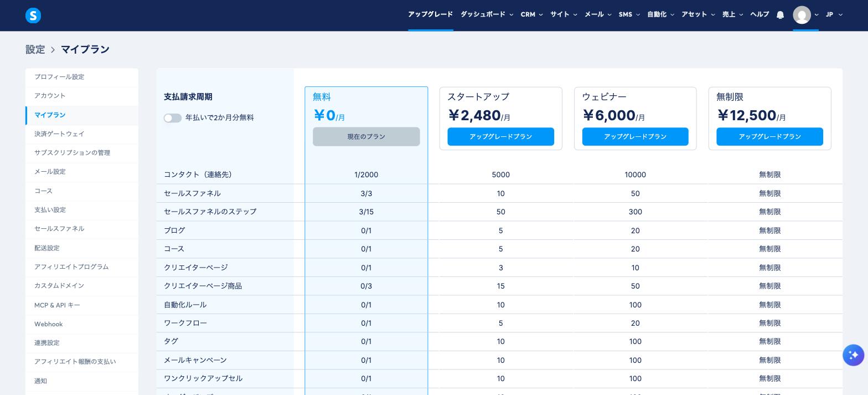868x395 pixels.
Task: Click the ¥12,500 price of 無制限 plan
Action: tap(746, 115)
